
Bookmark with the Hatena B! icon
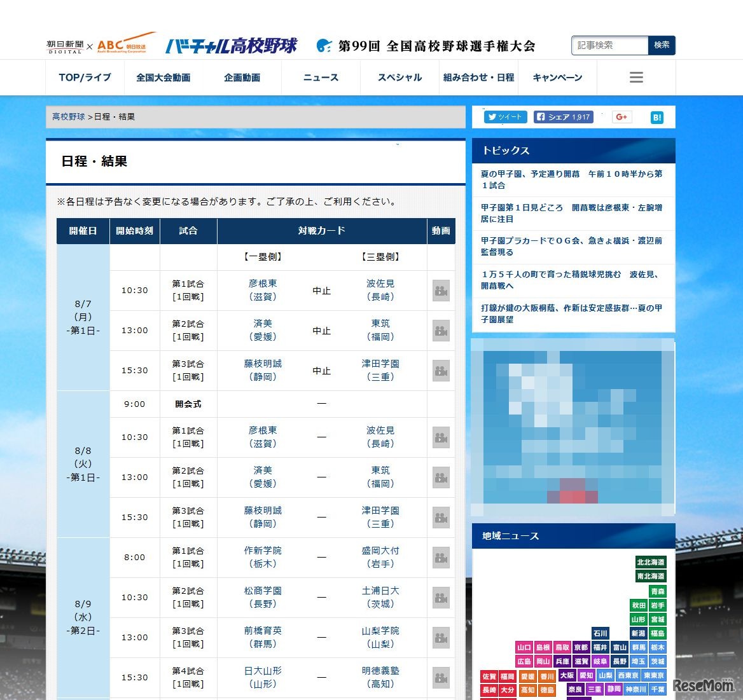(656, 118)
